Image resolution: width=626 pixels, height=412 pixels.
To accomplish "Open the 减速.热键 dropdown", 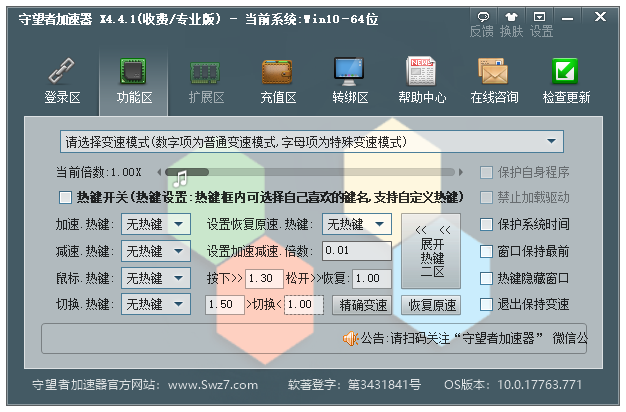I will coord(156,252).
